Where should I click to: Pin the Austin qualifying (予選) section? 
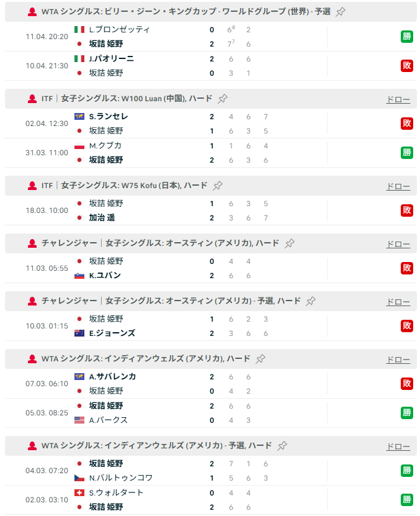click(311, 301)
